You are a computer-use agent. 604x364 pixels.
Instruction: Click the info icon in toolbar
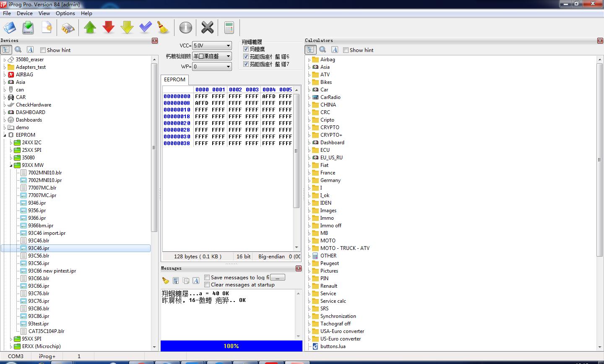tap(185, 28)
